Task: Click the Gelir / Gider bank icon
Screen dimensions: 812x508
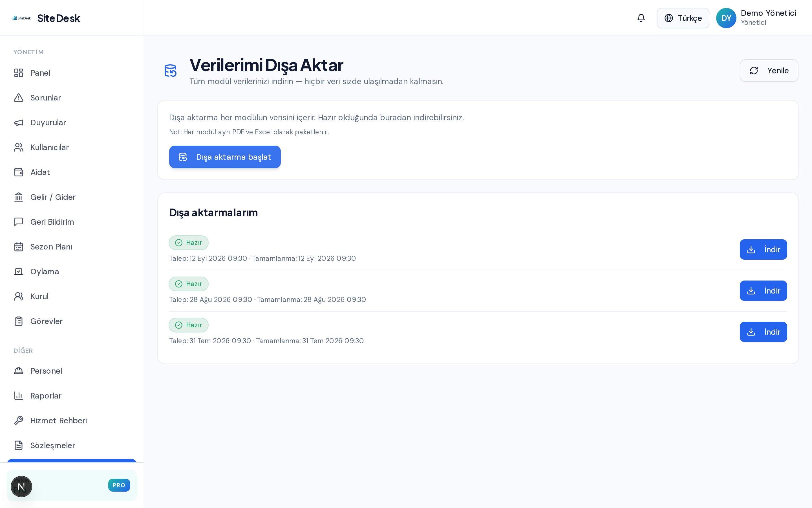Action: (19, 197)
